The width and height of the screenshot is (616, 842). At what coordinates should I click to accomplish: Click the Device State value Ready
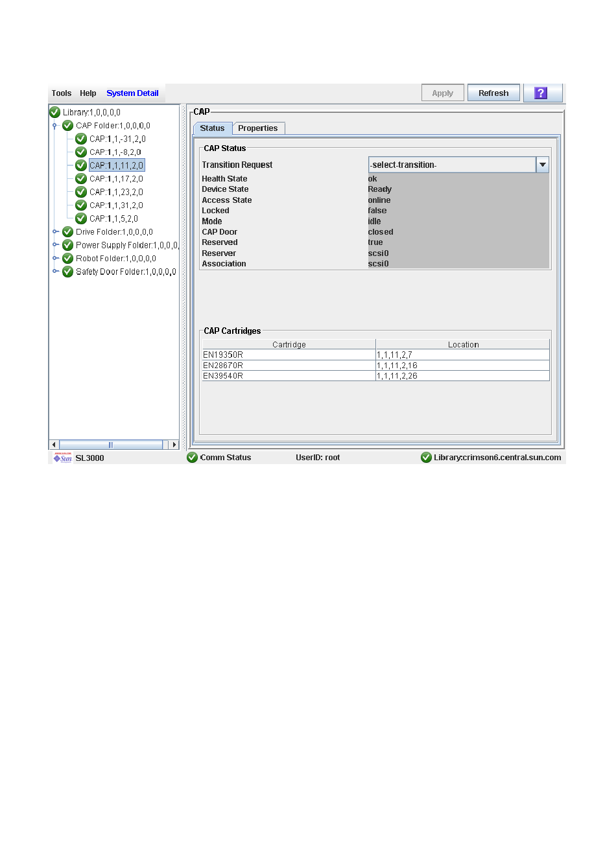tap(380, 189)
